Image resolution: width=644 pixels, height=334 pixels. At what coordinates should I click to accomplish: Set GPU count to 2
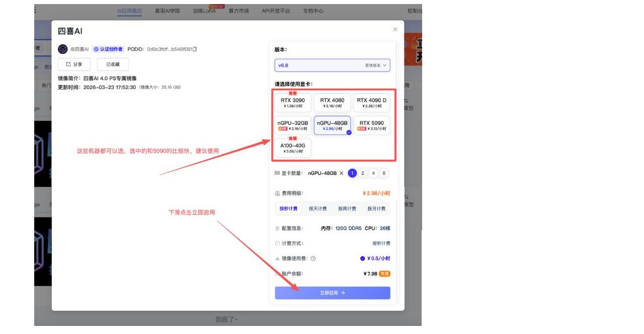(x=363, y=173)
